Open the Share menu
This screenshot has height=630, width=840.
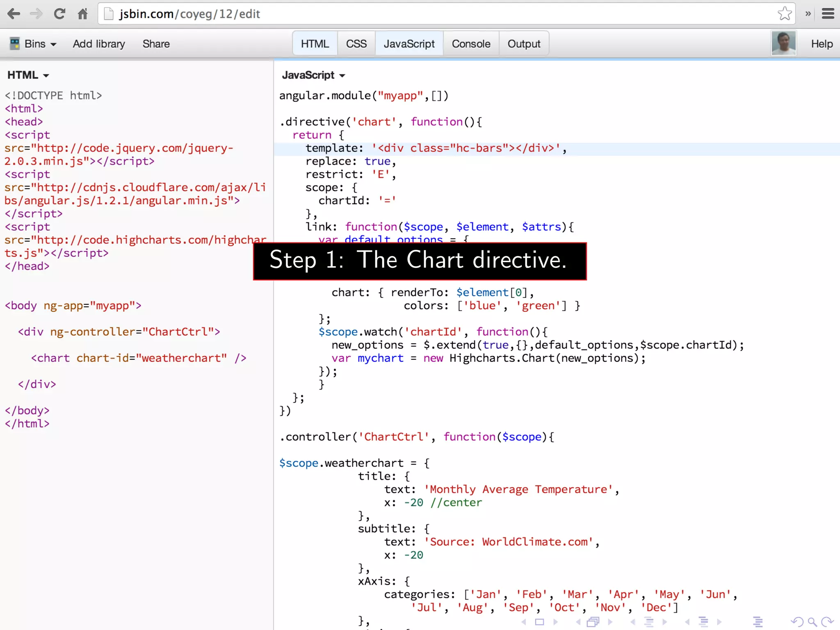click(x=156, y=44)
